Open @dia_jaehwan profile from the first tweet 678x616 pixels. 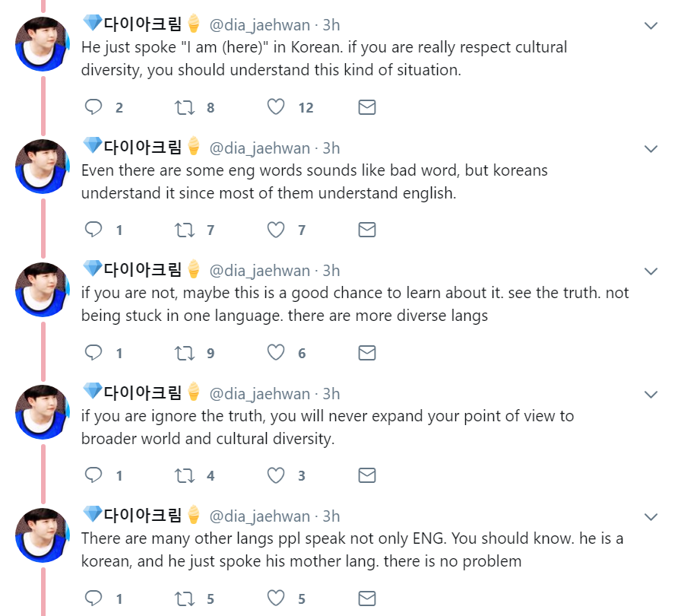pyautogui.click(x=259, y=25)
